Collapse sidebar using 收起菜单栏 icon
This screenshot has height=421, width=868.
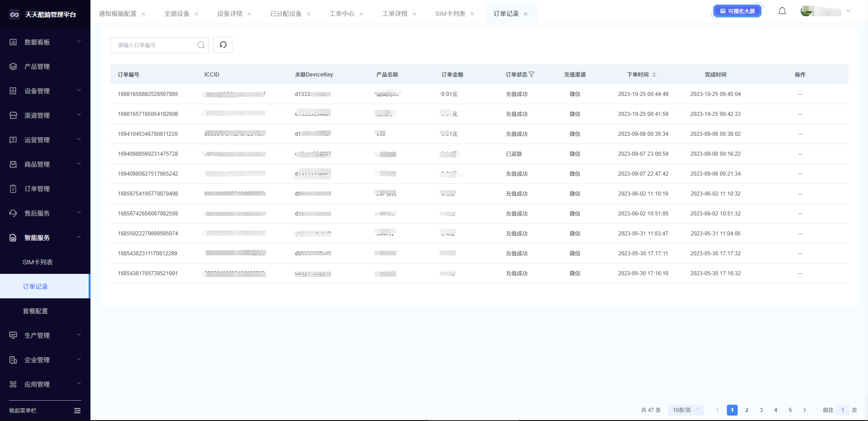coord(77,411)
